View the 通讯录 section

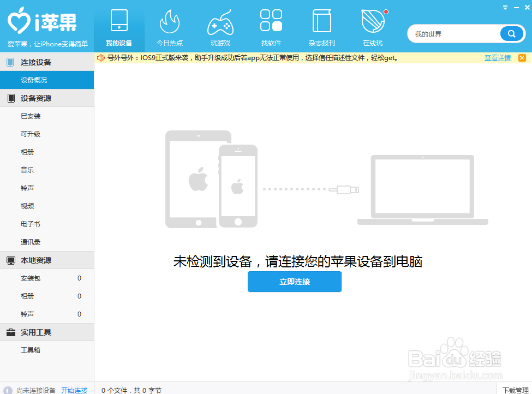30,242
